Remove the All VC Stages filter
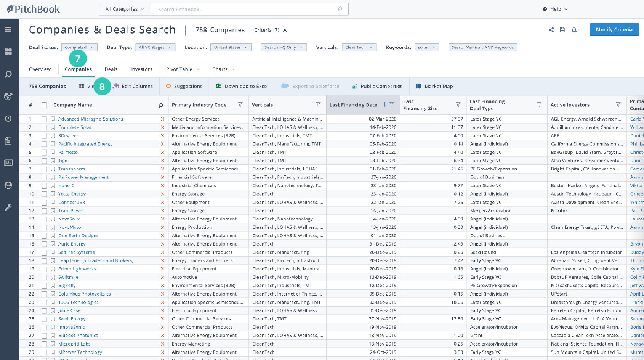The height and width of the screenshot is (360, 644). [170, 47]
